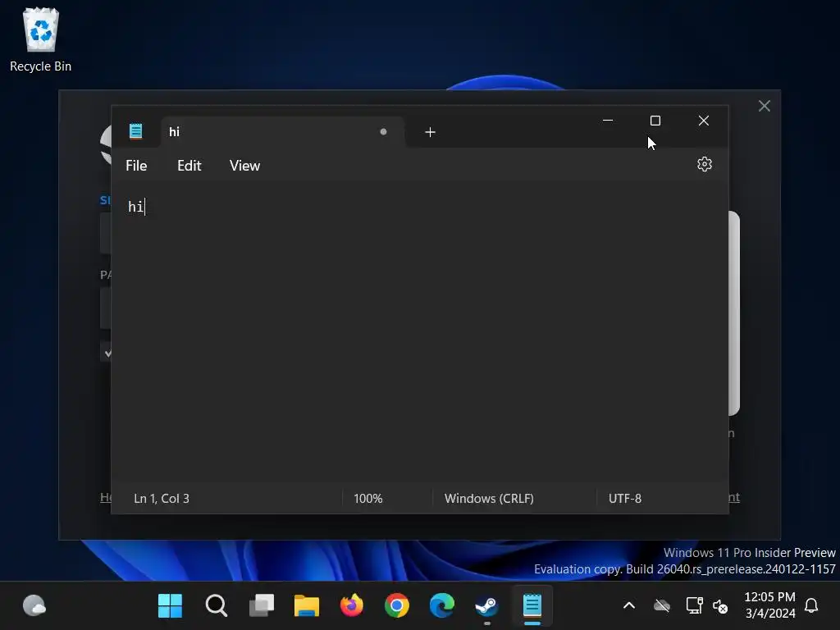Launch Firefox from taskbar
The image size is (840, 630).
click(x=351, y=606)
